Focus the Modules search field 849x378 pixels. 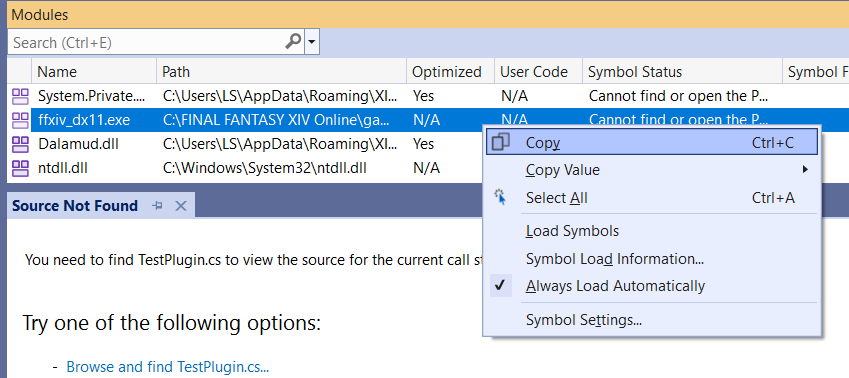pyautogui.click(x=146, y=42)
